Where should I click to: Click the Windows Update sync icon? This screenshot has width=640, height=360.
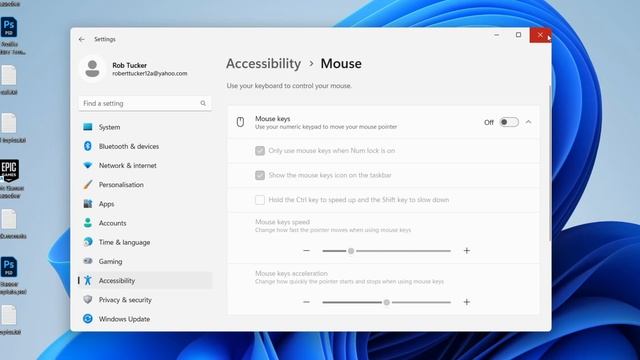click(x=88, y=318)
